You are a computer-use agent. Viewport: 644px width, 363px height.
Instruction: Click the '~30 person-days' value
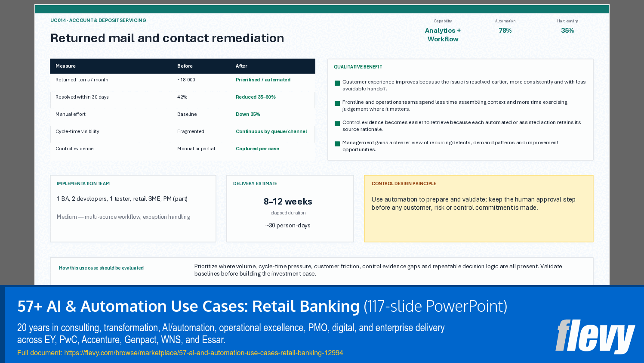tap(288, 225)
